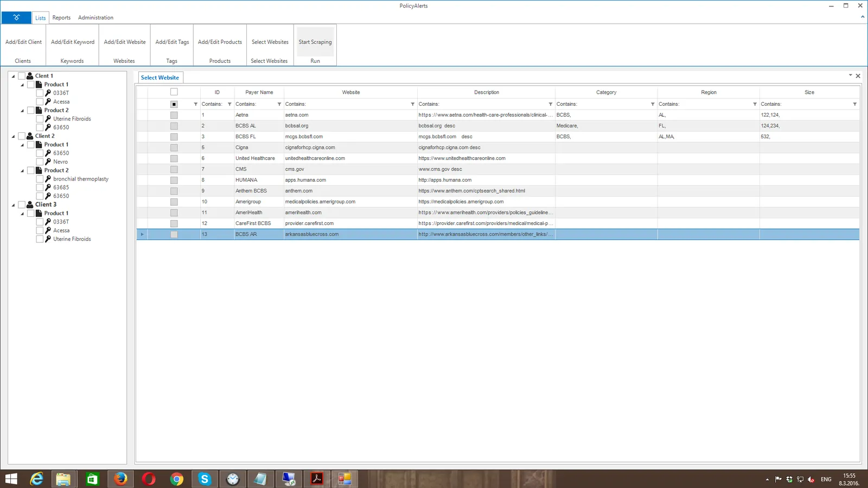Tick the Client 1 checkbox in the tree

coord(22,76)
